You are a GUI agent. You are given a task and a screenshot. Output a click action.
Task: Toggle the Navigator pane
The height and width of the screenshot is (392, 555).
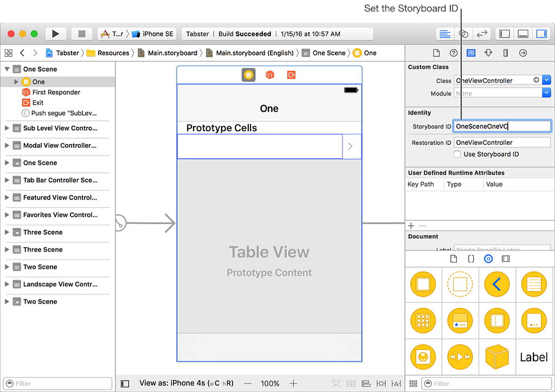pyautogui.click(x=505, y=34)
